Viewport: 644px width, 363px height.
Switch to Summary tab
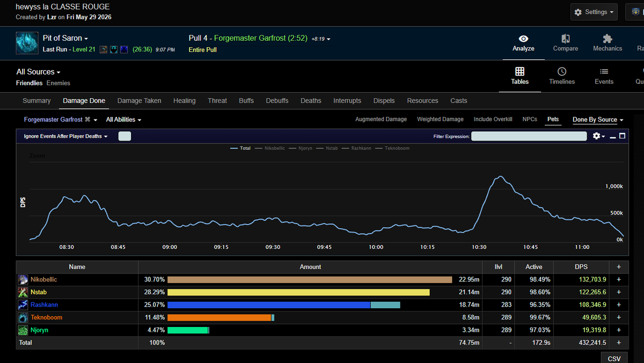click(36, 100)
